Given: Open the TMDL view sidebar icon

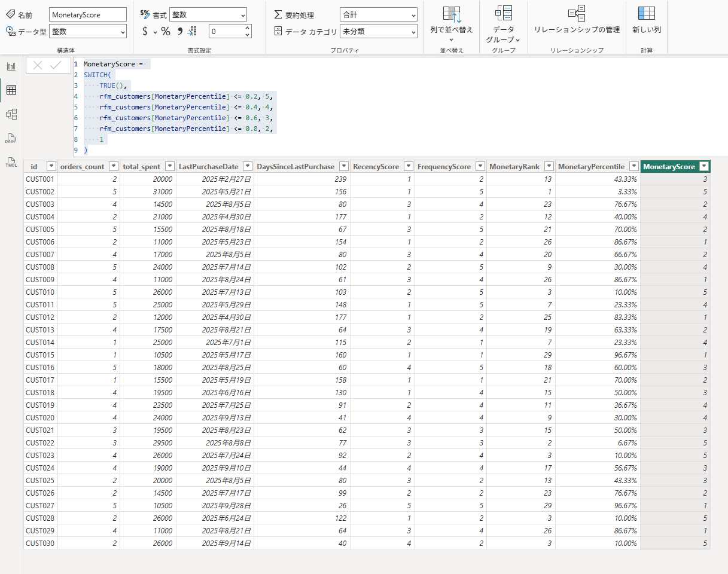Looking at the screenshot, I should tap(11, 162).
